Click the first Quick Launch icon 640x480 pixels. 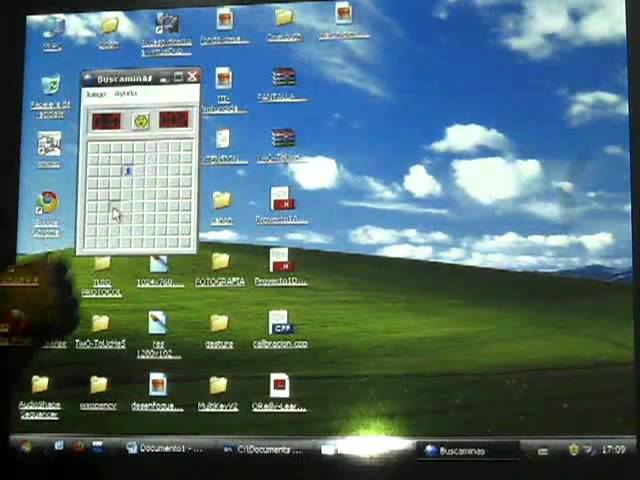pos(59,445)
